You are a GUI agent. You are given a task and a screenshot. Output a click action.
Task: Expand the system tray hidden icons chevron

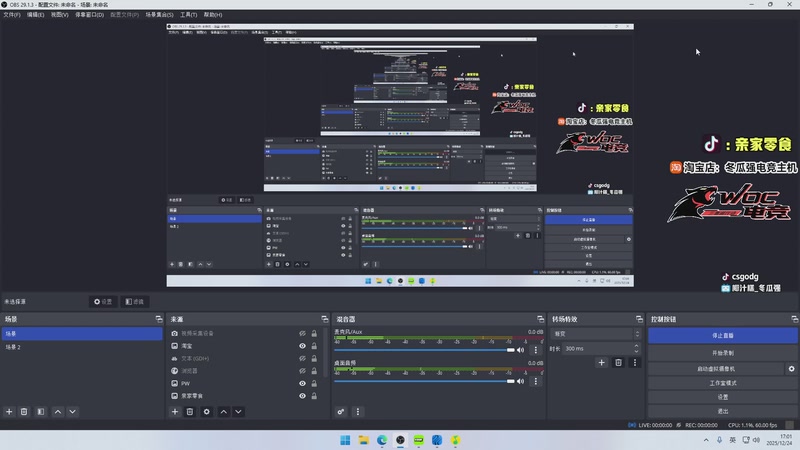(x=706, y=440)
